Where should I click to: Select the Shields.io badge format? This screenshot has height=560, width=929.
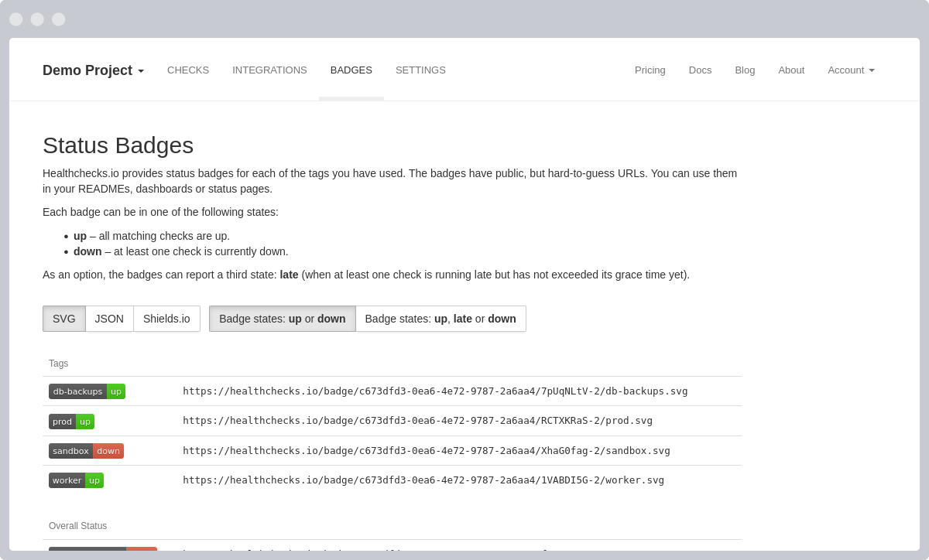coord(166,319)
